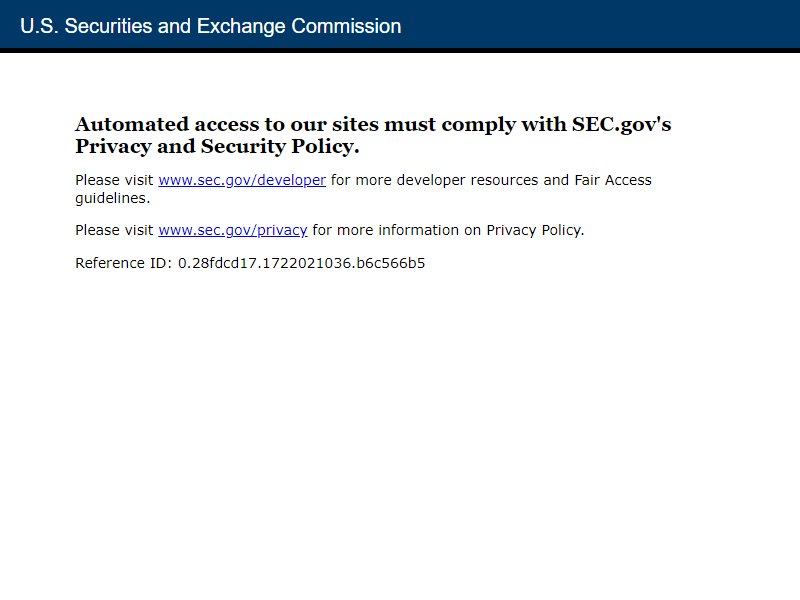
Task: Select the "for more information" text
Action: tap(386, 230)
